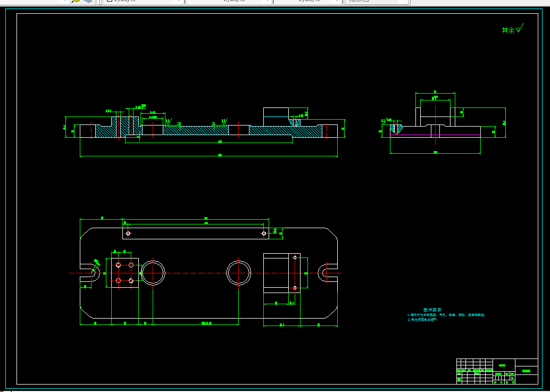Pick the left U-shaped slot in plan view
Viewport: 550px width, 392px height.
pos(90,273)
